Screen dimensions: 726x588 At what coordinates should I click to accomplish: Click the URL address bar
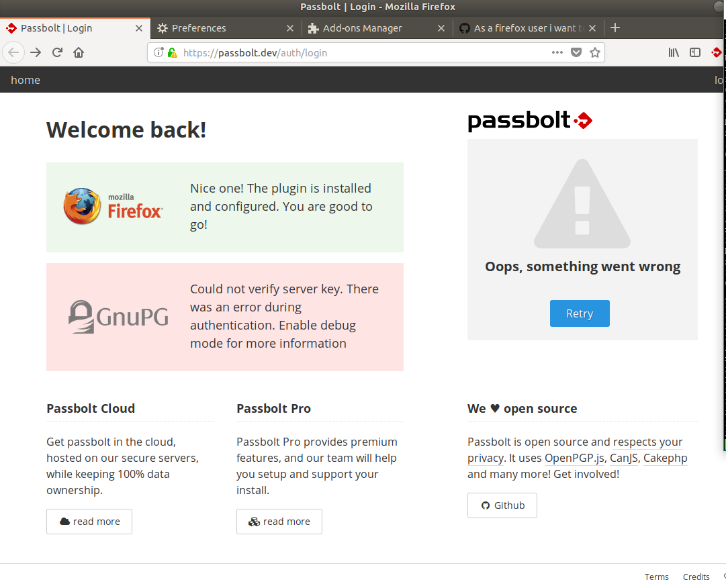pyautogui.click(x=363, y=52)
